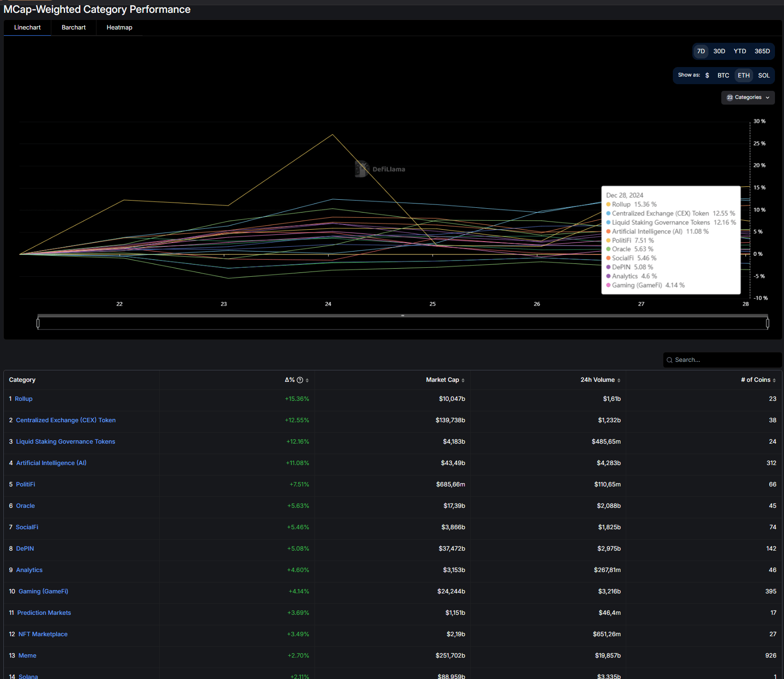Sort table using Market Cap sort arrows
The image size is (784, 679).
[x=463, y=379]
